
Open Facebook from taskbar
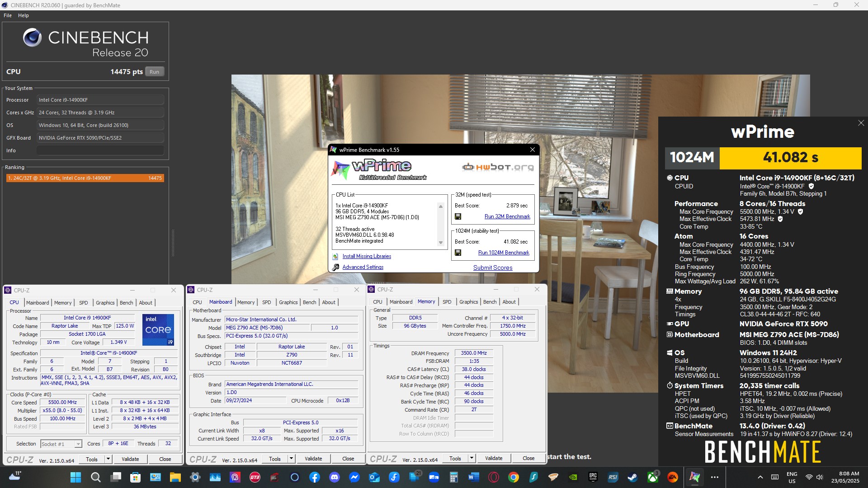(315, 477)
